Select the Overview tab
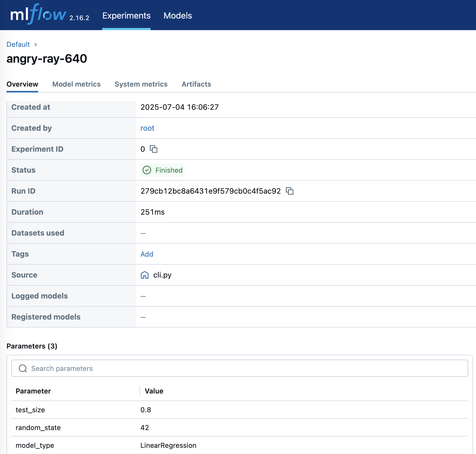476x454 pixels. (x=22, y=84)
